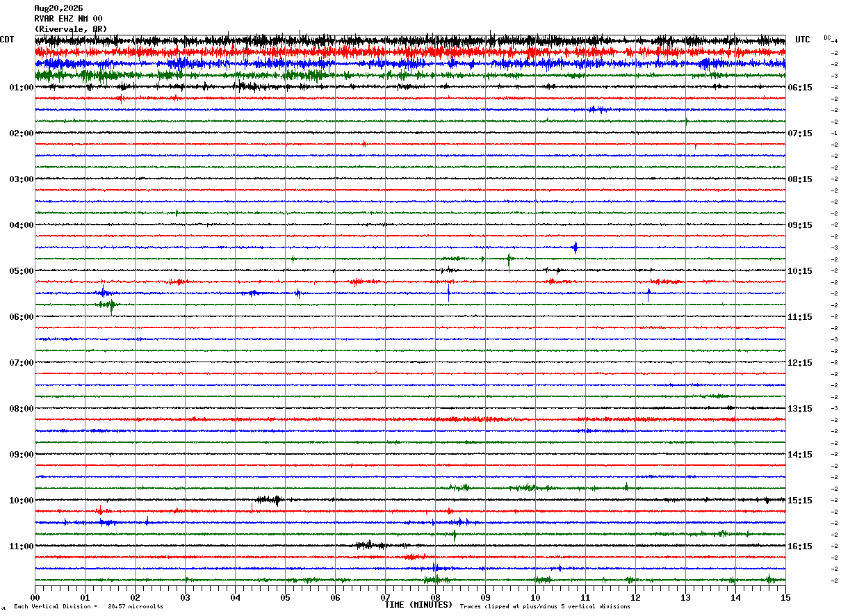This screenshot has width=841, height=616.
Task: Click the Traces clipped footer note
Action: point(545,607)
